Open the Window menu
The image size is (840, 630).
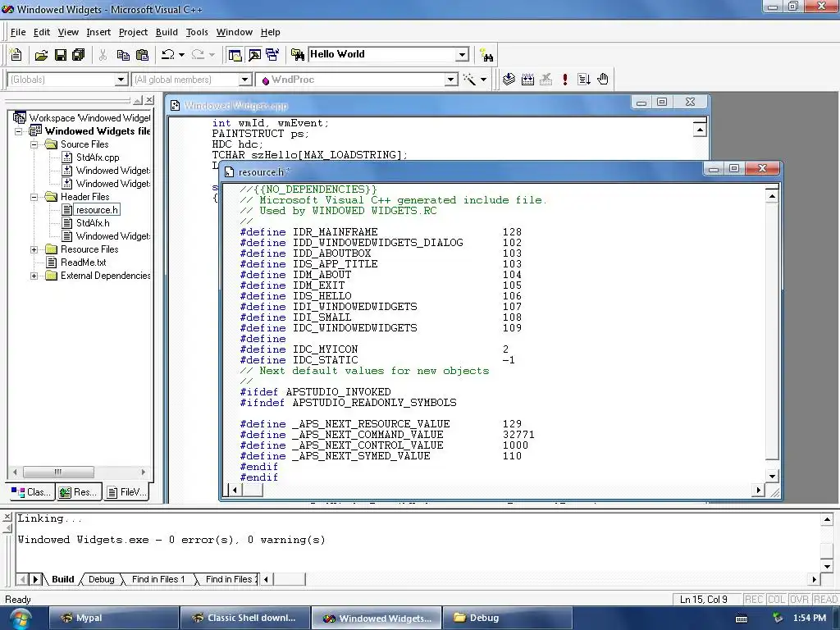pyautogui.click(x=234, y=32)
